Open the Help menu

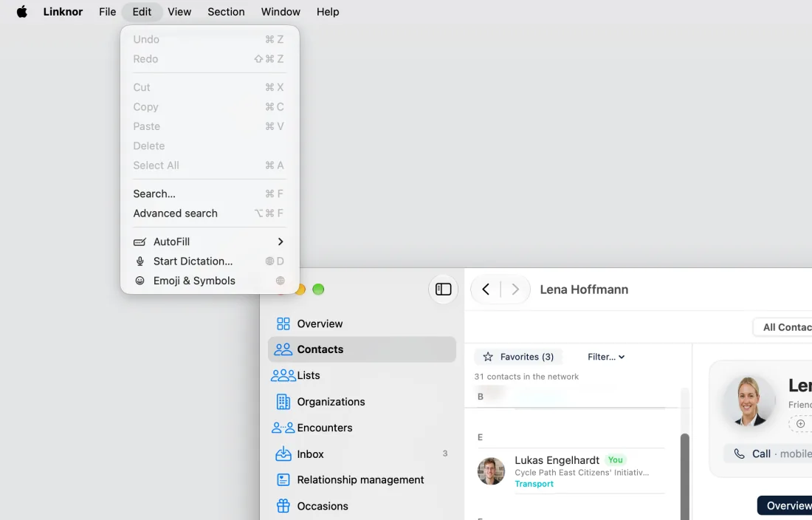(328, 11)
